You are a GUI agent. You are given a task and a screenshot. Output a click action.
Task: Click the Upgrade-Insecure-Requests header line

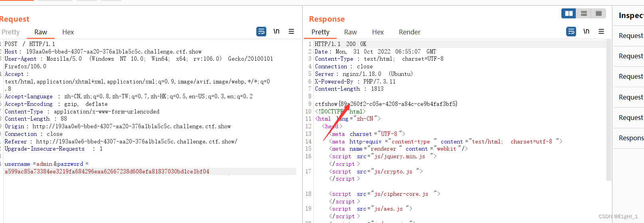[x=54, y=149]
